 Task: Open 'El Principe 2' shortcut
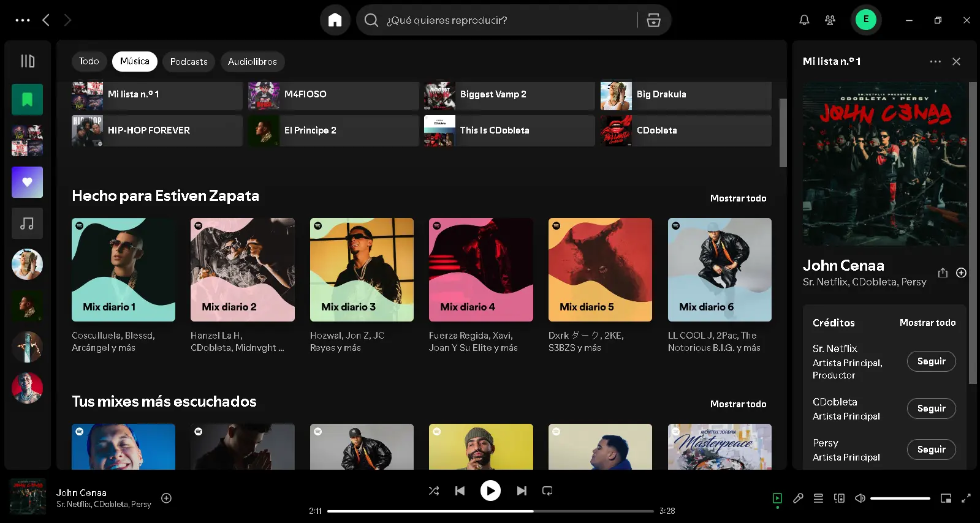coord(333,130)
